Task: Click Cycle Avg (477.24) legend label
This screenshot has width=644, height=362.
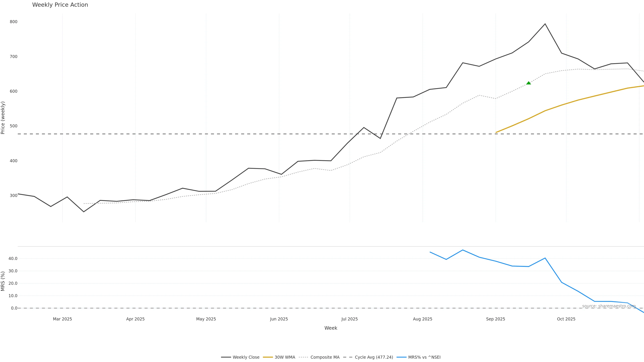Action: tap(374, 357)
